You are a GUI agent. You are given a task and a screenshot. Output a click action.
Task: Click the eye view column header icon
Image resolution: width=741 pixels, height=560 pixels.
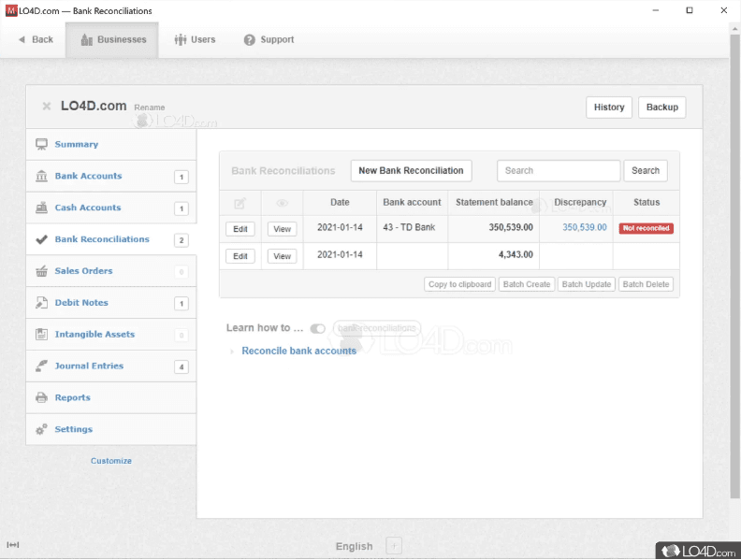coord(283,204)
